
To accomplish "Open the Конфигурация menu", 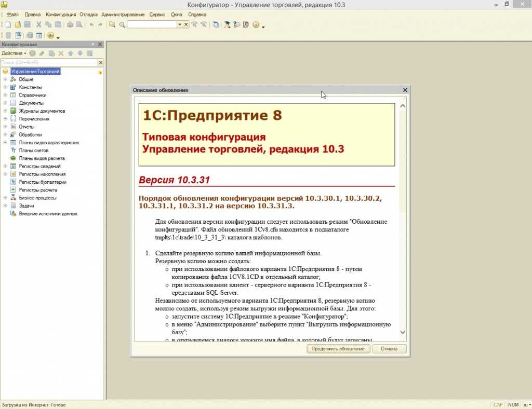I will coord(61,15).
